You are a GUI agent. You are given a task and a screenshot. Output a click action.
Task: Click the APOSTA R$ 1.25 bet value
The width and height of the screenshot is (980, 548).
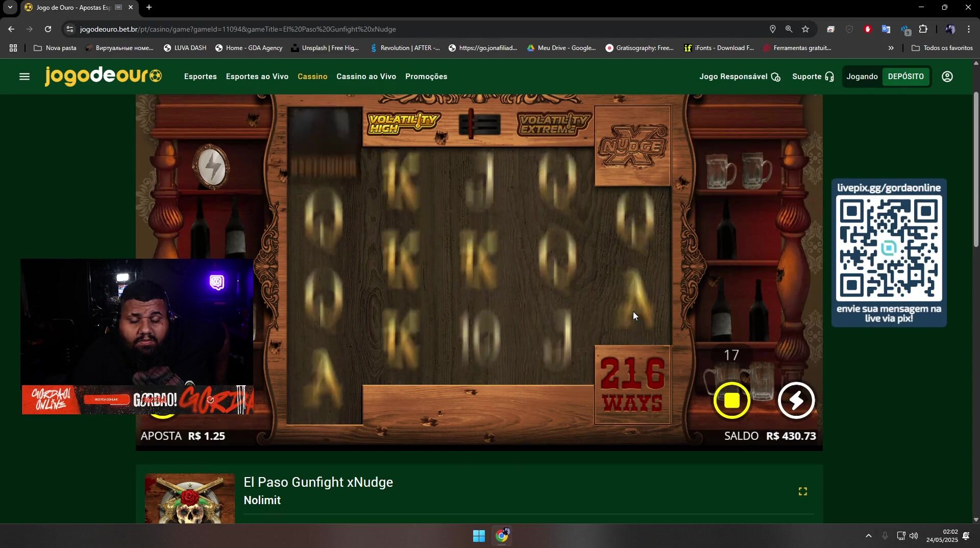183,436
